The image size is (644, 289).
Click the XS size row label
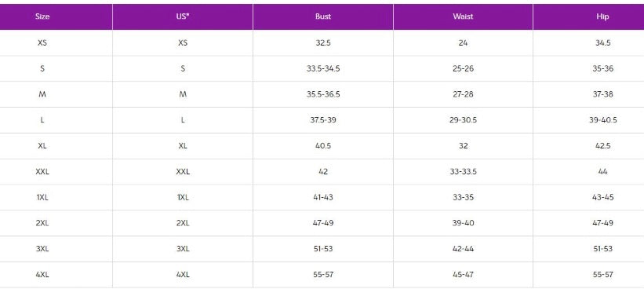coord(42,42)
